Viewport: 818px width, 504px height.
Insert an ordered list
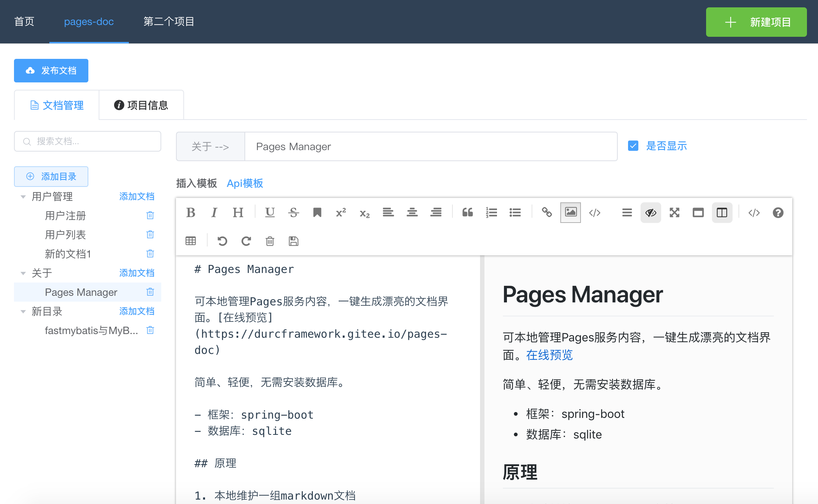pyautogui.click(x=491, y=212)
